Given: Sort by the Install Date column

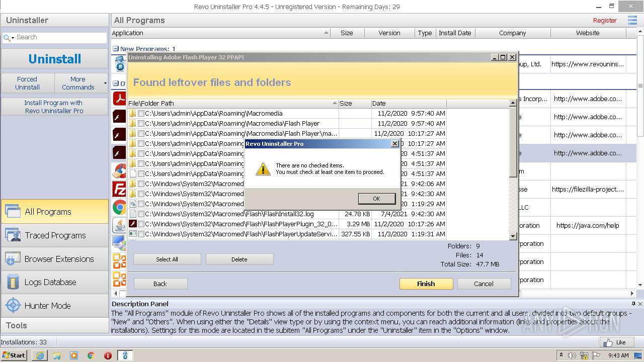Looking at the screenshot, I should 455,33.
